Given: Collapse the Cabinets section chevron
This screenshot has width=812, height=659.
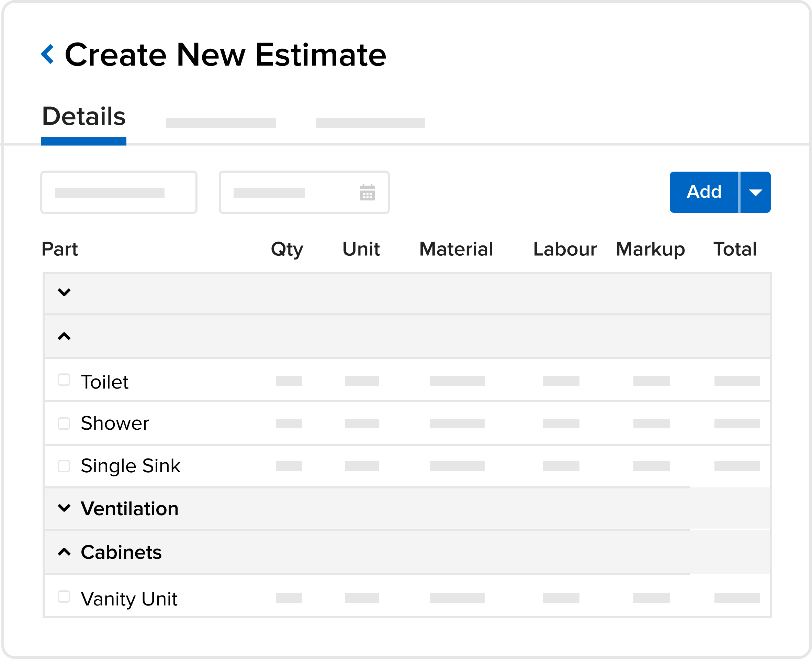Looking at the screenshot, I should (x=64, y=552).
